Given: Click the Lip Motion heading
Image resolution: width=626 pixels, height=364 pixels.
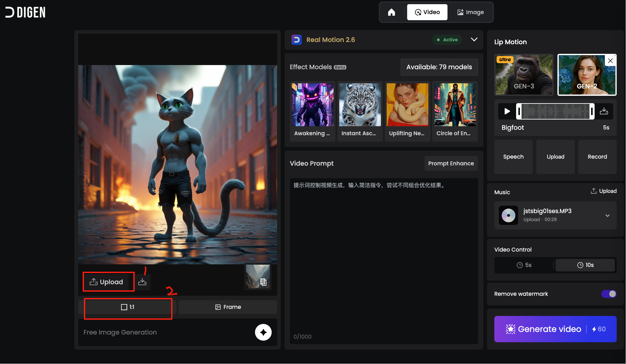Looking at the screenshot, I should pyautogui.click(x=510, y=42).
